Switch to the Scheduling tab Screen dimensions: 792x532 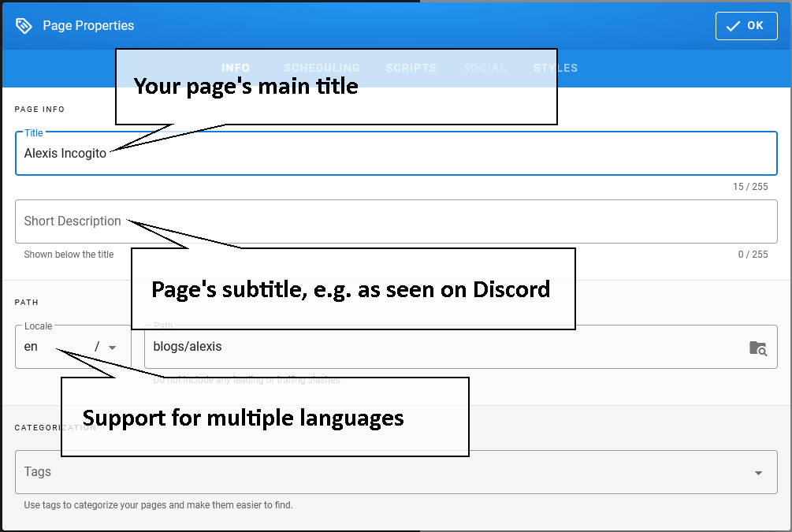322,68
